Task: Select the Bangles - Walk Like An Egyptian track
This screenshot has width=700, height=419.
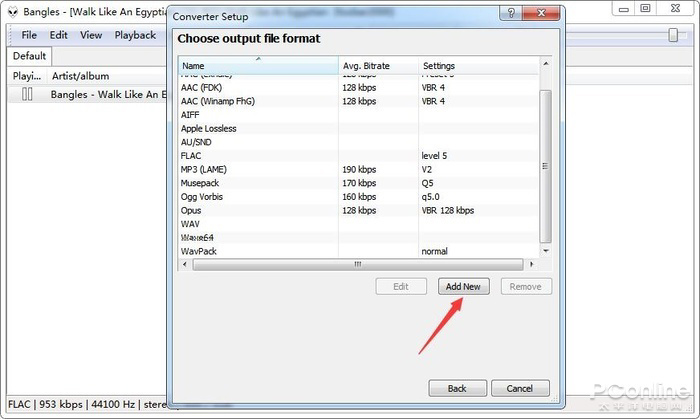Action: tap(87, 94)
